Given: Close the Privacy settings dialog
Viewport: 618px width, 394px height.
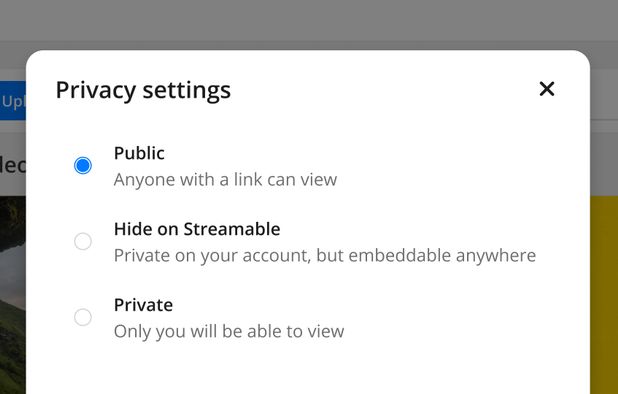Looking at the screenshot, I should click(547, 89).
